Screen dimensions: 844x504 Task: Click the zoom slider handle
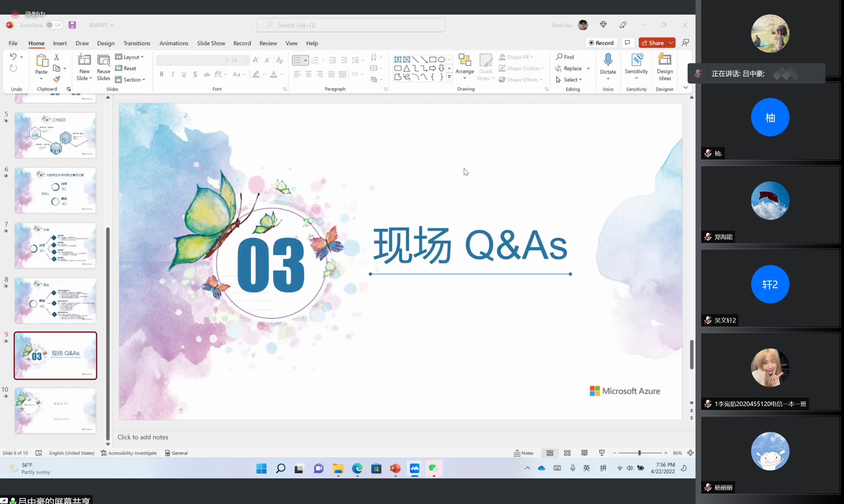click(639, 453)
